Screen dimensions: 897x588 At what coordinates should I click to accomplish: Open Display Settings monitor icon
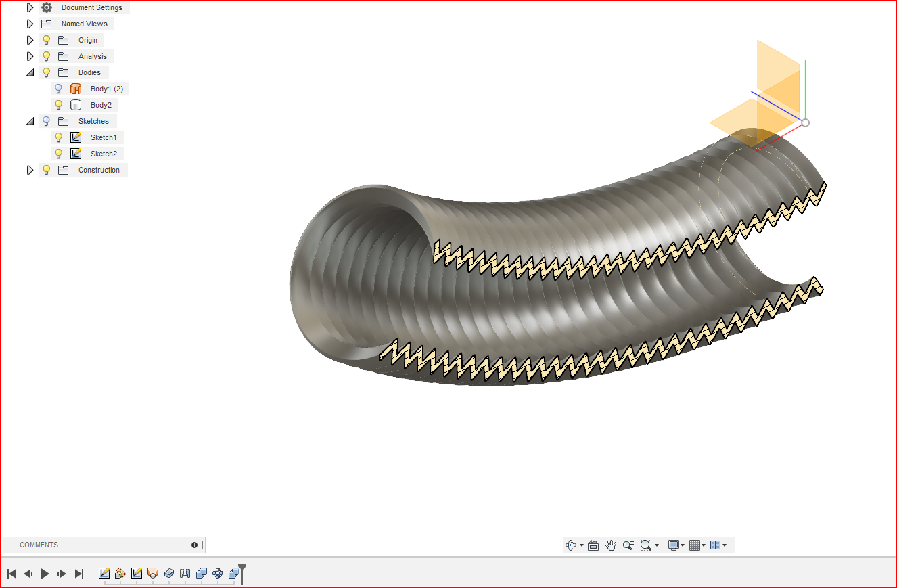pos(673,545)
